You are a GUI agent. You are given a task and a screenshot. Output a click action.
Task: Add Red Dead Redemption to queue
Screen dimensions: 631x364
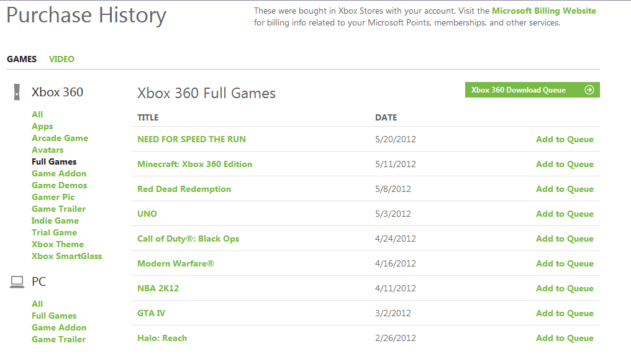click(x=565, y=189)
